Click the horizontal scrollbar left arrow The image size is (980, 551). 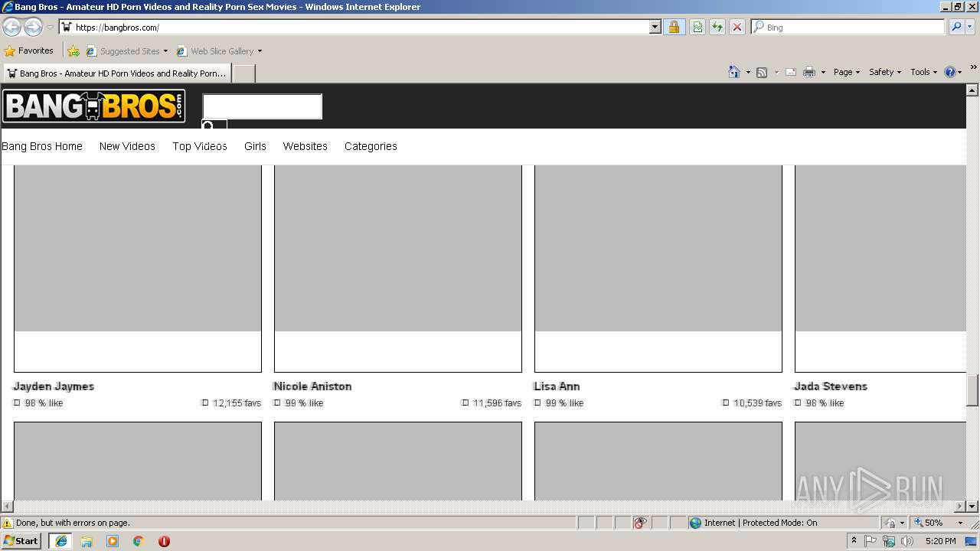(x=8, y=506)
